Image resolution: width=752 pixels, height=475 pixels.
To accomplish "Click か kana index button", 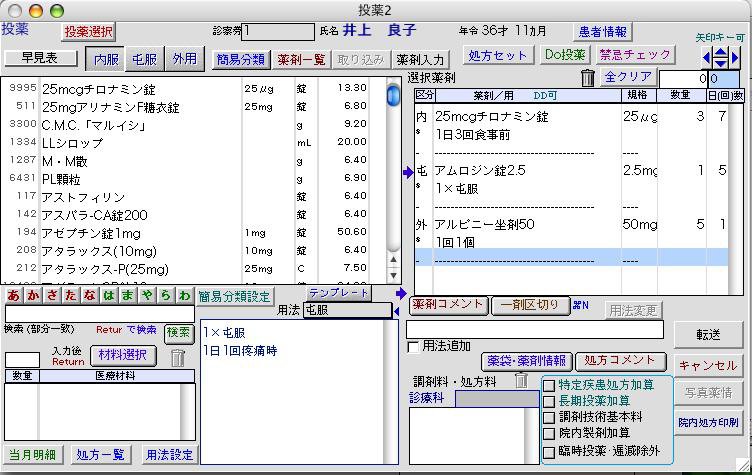I will [x=33, y=296].
